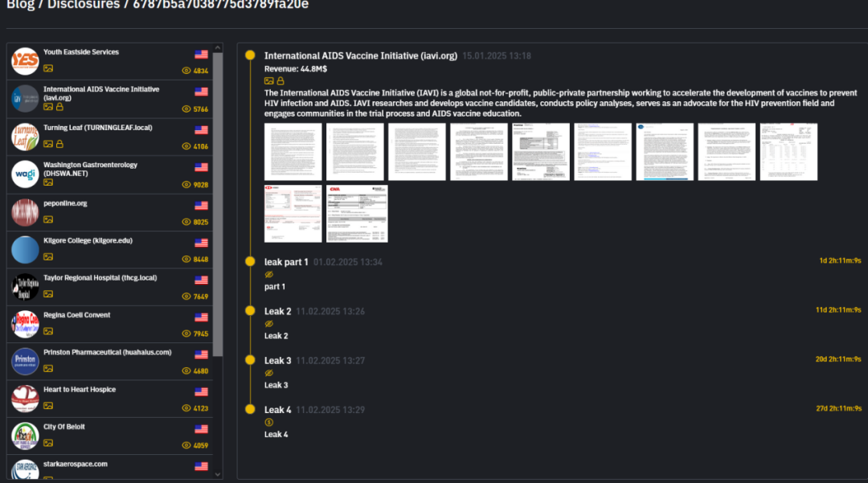Select the Taylor Regional Hospital (thcg.local) entry
This screenshot has height=483, width=868.
click(x=109, y=287)
